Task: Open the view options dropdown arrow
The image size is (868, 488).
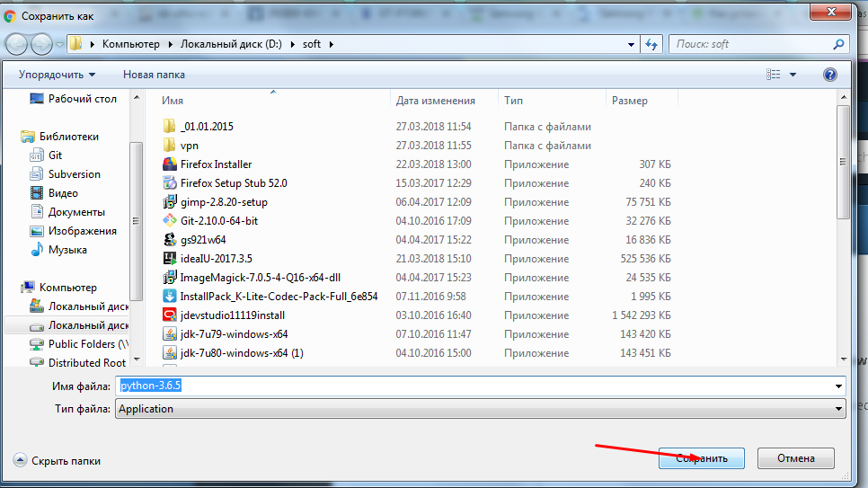Action: point(793,75)
